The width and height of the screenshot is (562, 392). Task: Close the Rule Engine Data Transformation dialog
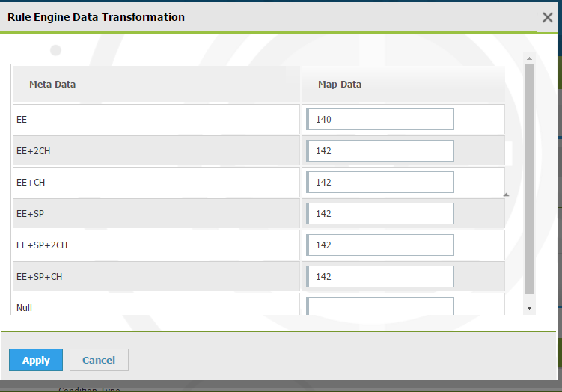(x=547, y=18)
